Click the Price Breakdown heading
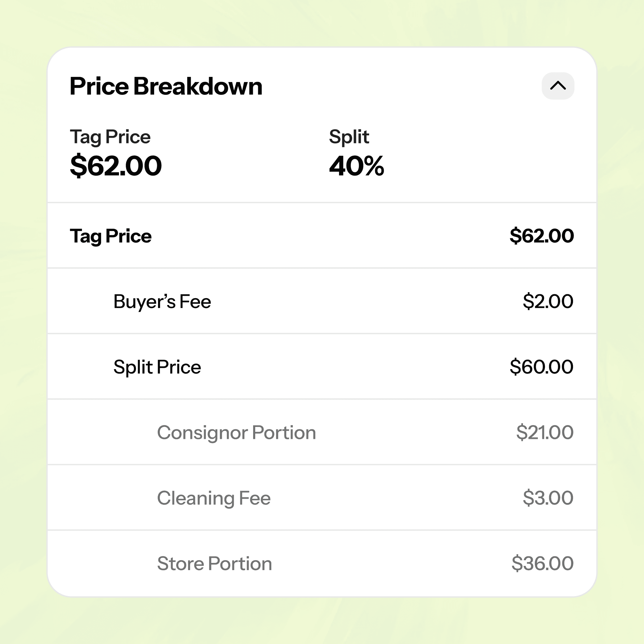 [x=166, y=86]
